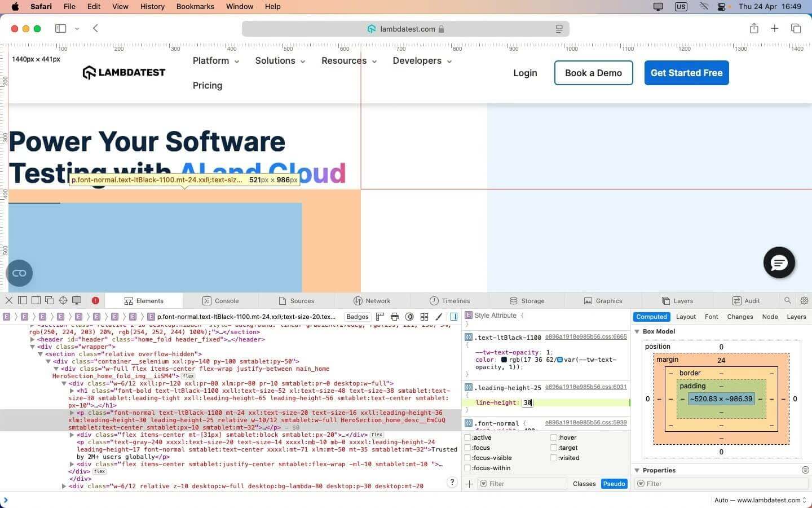Image resolution: width=812 pixels, height=508 pixels.
Task: Enable the :visited pseudo-class checkbox
Action: (x=554, y=458)
